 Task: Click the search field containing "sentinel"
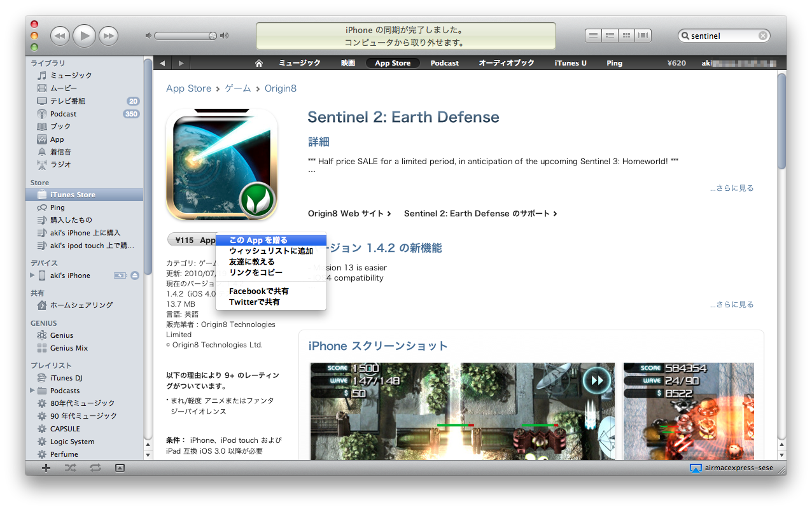pos(724,36)
